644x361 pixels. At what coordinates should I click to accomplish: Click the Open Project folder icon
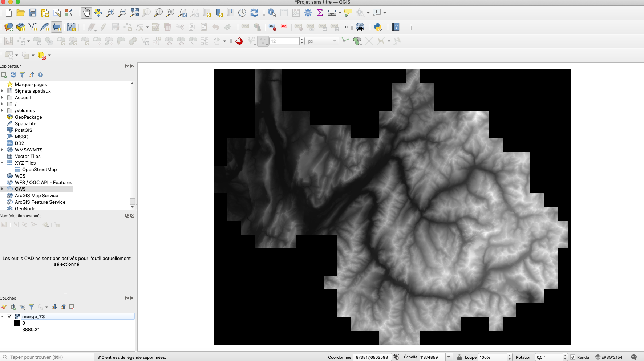point(21,13)
